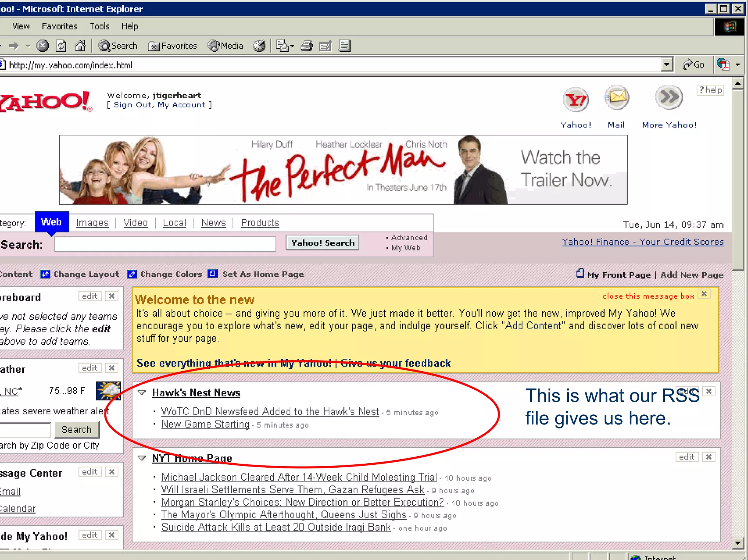Remove the Weather module with X

click(x=112, y=368)
